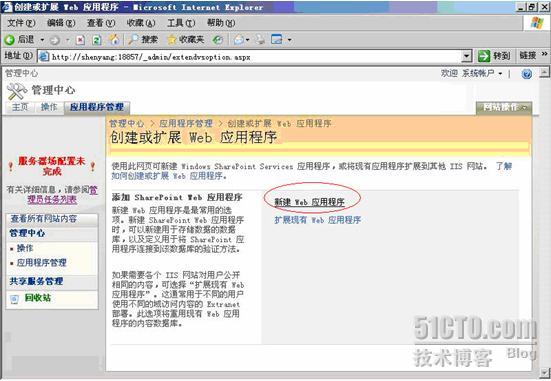Click 新建 Web 应用程序 link

[x=309, y=202]
